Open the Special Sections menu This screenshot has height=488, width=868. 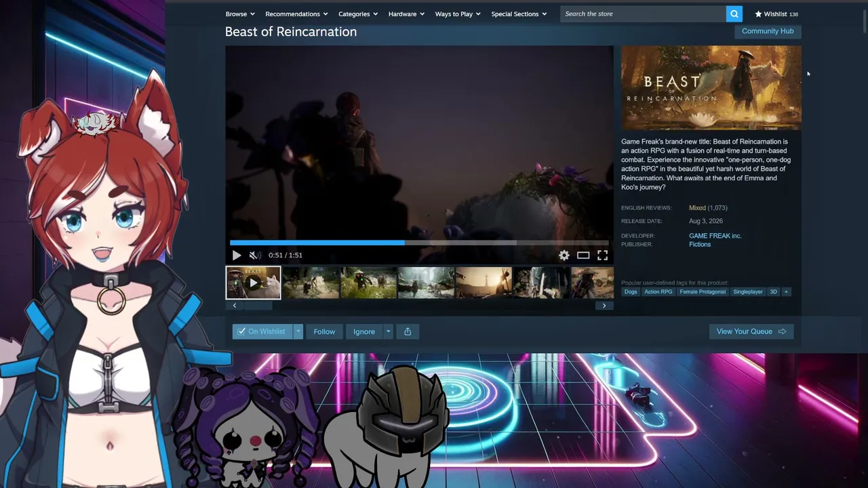(519, 14)
